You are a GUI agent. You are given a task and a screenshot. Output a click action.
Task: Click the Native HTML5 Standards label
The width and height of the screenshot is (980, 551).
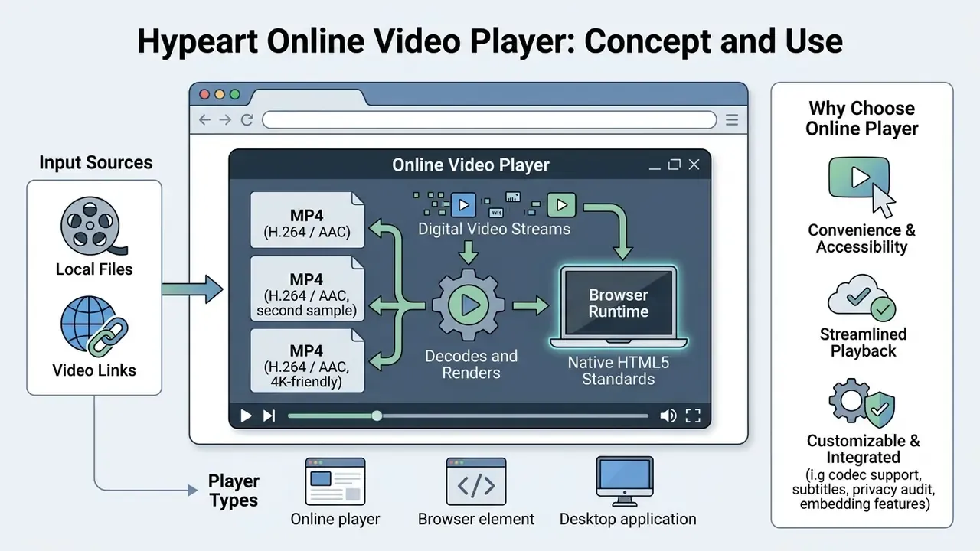tap(619, 370)
